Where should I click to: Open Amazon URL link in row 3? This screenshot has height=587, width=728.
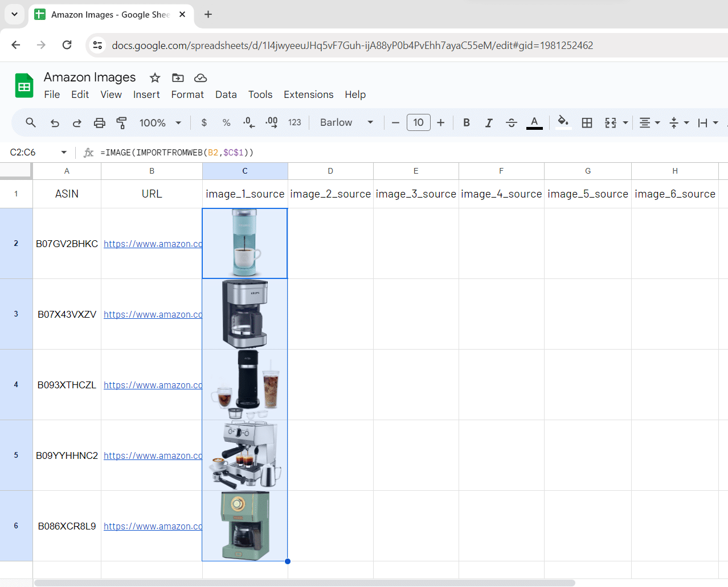point(153,314)
